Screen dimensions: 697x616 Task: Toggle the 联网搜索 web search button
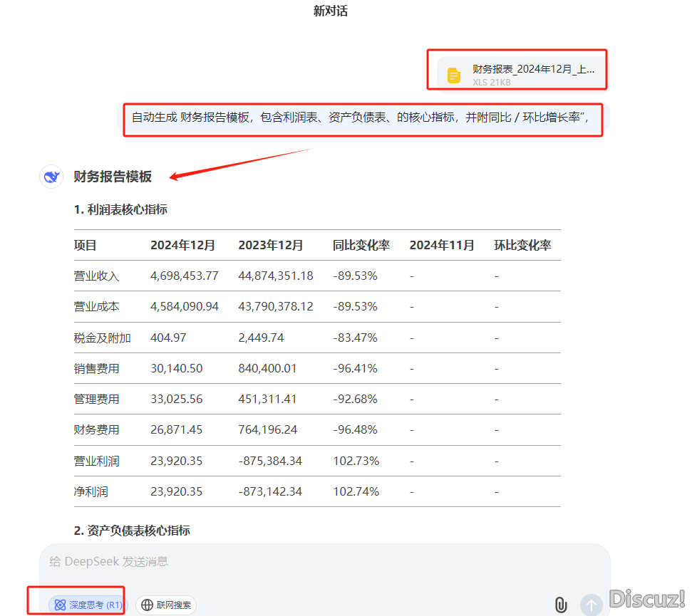[166, 605]
